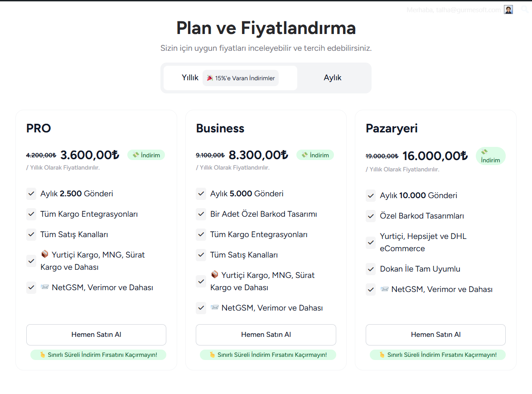Image resolution: width=532 pixels, height=394 pixels.
Task: Click checkmark beside PRO Aylık 2.500 Gönderi
Action: (31, 194)
